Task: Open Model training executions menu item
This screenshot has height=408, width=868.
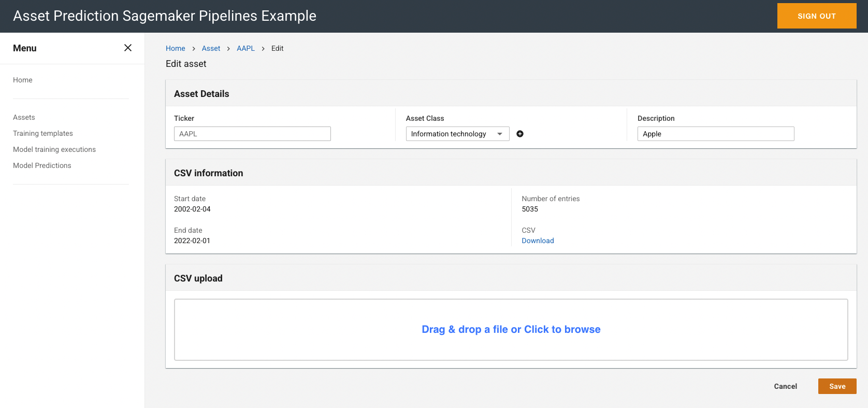Action: pos(54,149)
